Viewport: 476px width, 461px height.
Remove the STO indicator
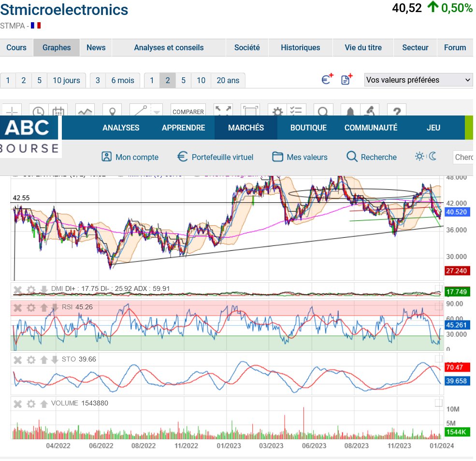point(17,360)
